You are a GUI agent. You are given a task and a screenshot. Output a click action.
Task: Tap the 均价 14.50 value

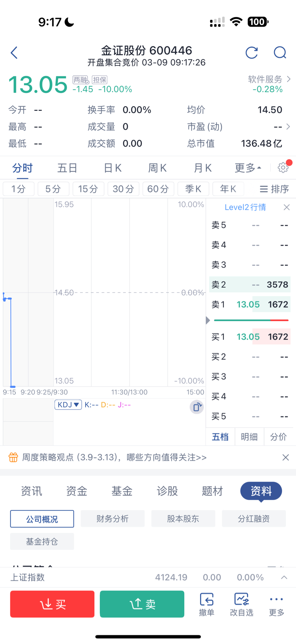pyautogui.click(x=270, y=110)
